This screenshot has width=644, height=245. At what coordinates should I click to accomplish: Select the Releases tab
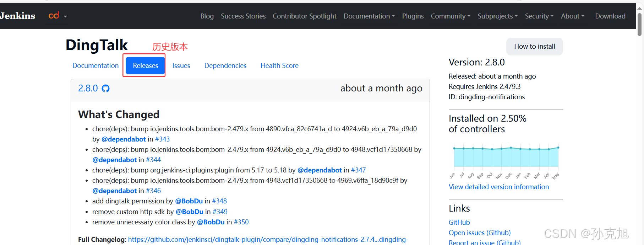(146, 65)
